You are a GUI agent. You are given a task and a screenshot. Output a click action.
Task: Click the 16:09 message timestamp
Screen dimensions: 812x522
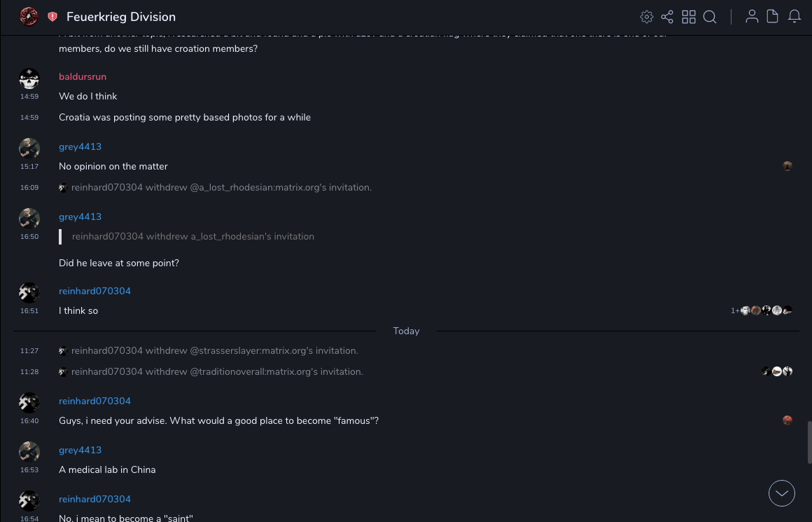tap(29, 188)
